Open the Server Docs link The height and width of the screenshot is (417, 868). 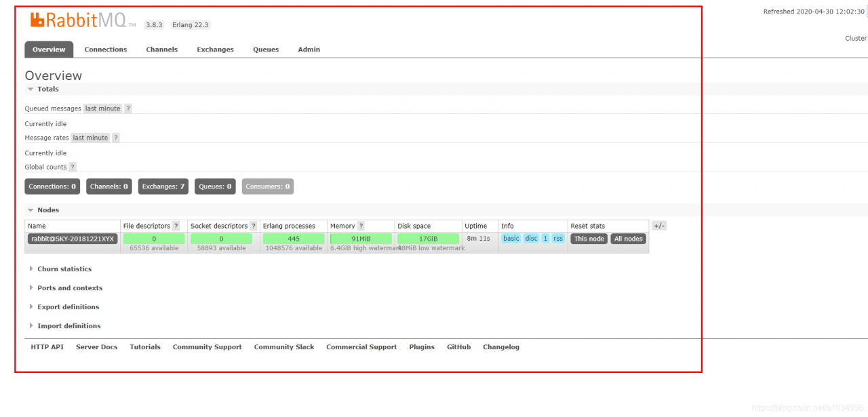tap(97, 347)
